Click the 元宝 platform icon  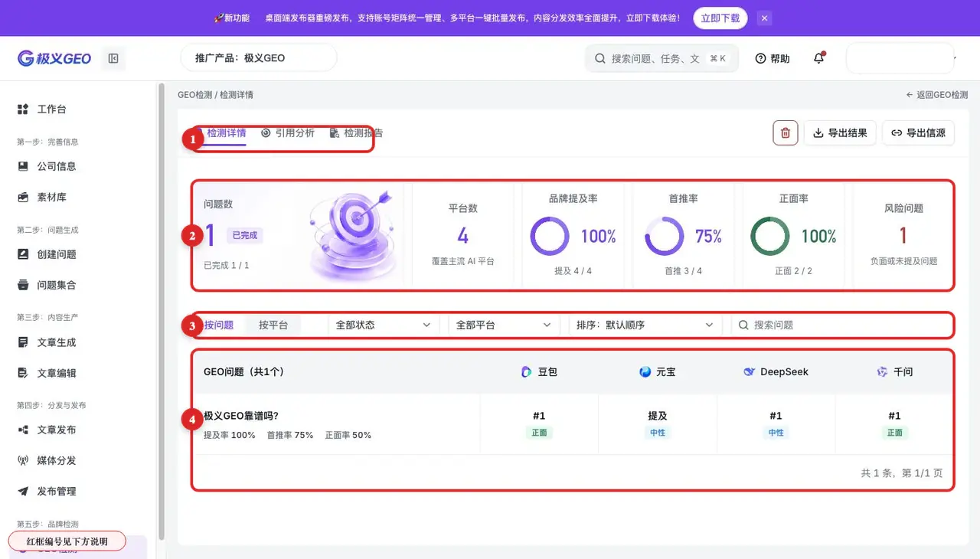[645, 371]
